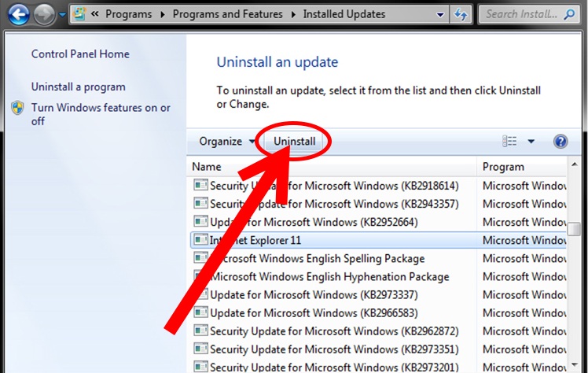Open address bar history dropdown
Screen dimensions: 588x373
coord(440,15)
